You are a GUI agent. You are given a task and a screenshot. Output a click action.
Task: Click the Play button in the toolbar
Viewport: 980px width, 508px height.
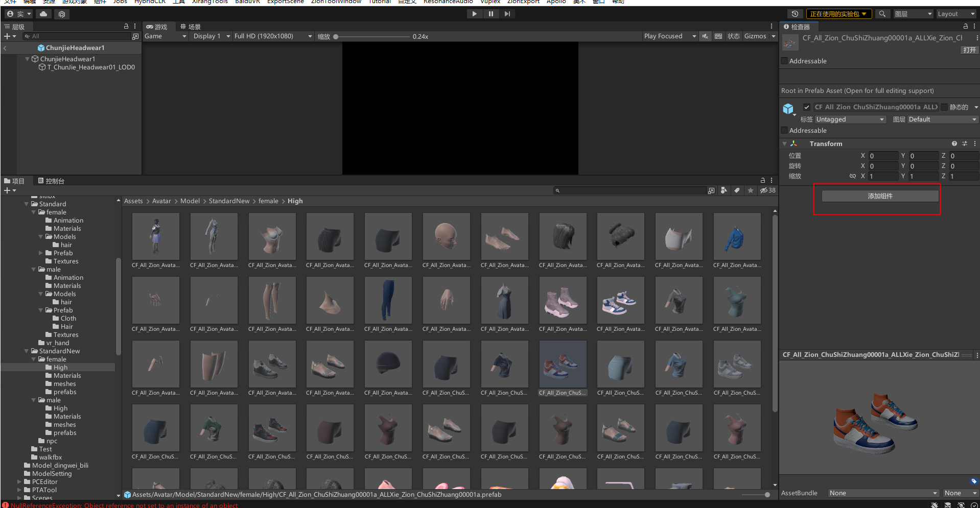474,14
